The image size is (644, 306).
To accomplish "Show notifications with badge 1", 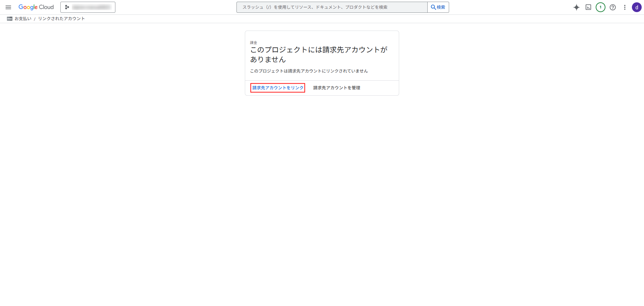I will [600, 7].
